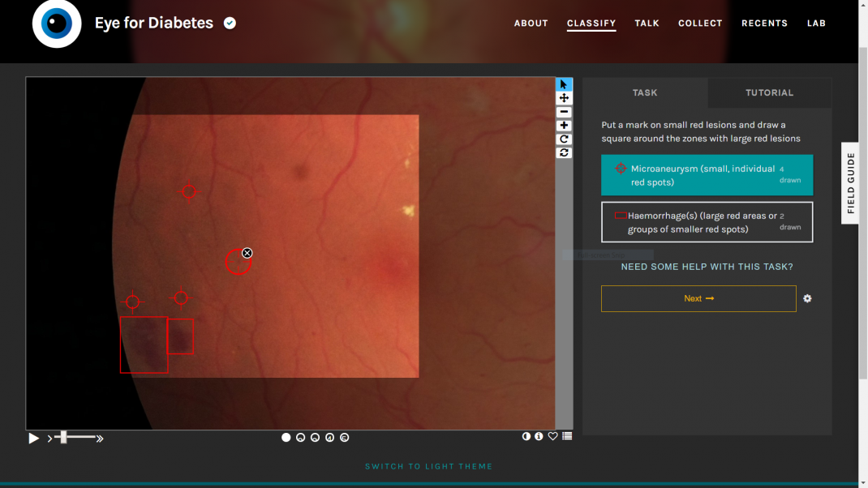Delete the selected microaneurysm mark
868x488 pixels.
(247, 253)
